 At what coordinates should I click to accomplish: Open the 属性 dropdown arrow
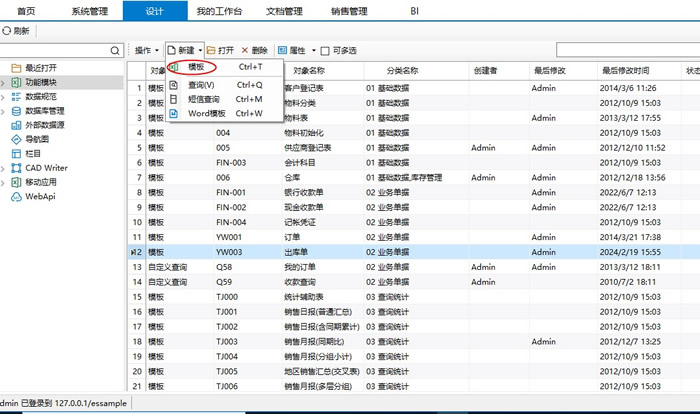point(313,50)
